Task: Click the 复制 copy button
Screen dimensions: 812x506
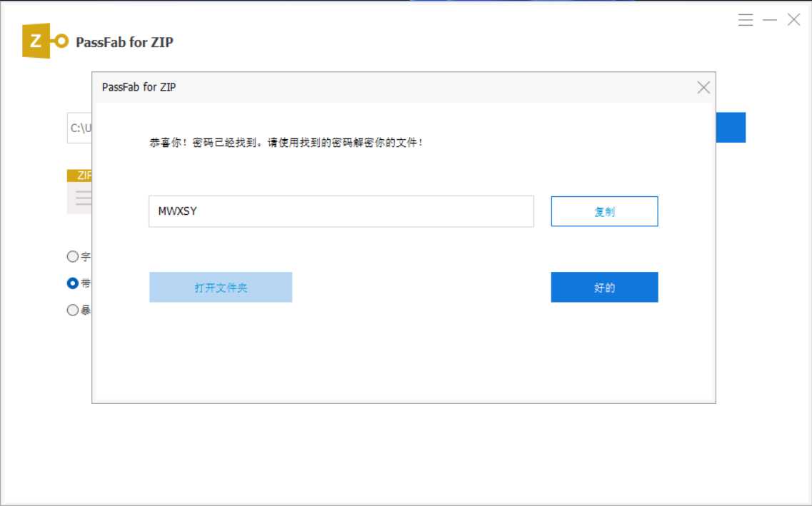Action: 604,211
